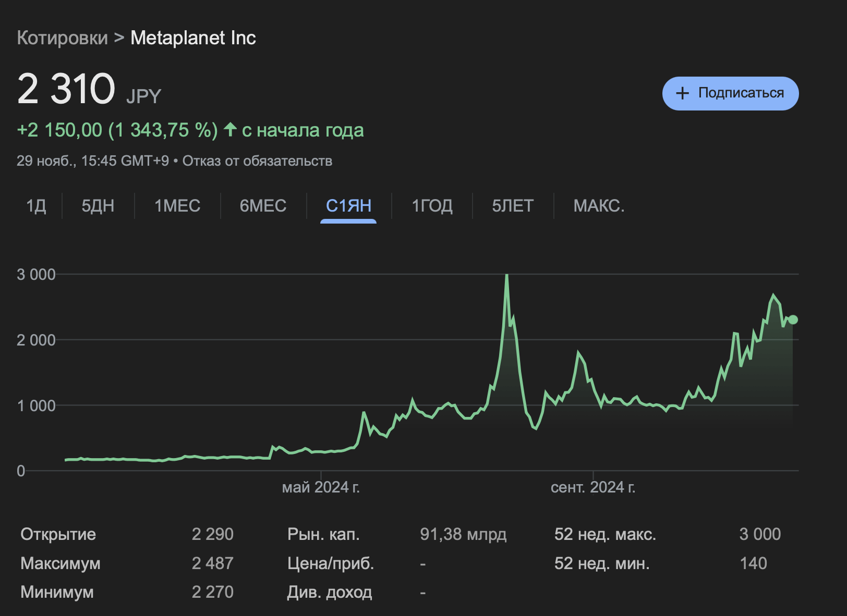The image size is (847, 616).
Task: Click the Подписаться button
Action: (730, 93)
